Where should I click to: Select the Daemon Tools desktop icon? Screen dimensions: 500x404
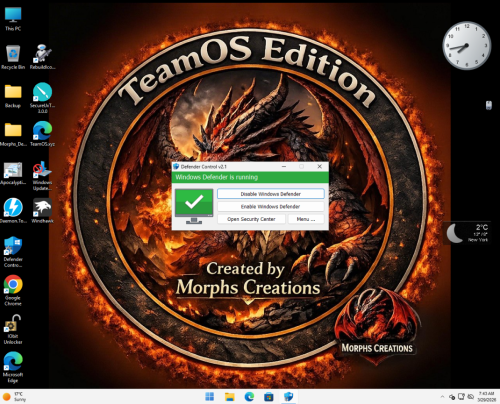(13, 211)
